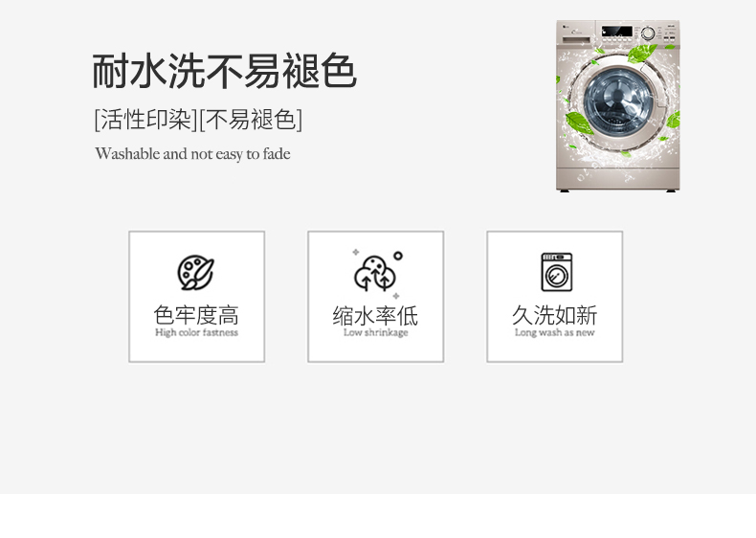Image resolution: width=756 pixels, height=538 pixels.
Task: Select the 色牢度高 feature card
Action: pos(197,296)
